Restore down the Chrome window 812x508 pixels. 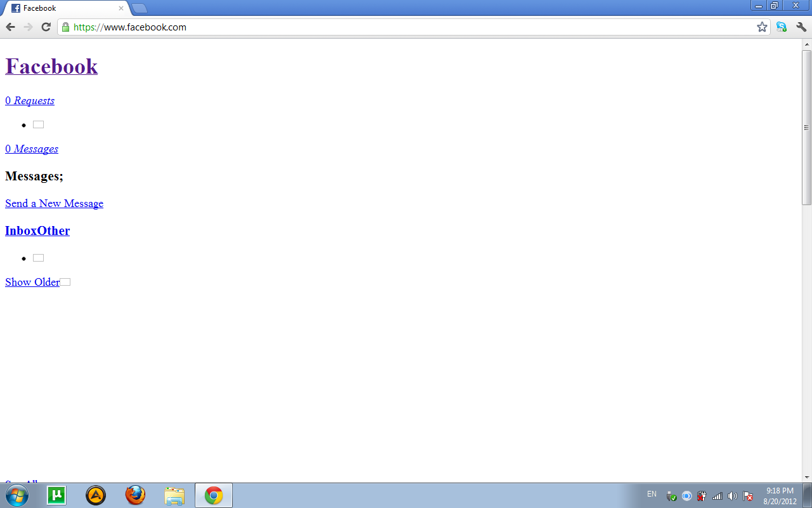coord(775,6)
